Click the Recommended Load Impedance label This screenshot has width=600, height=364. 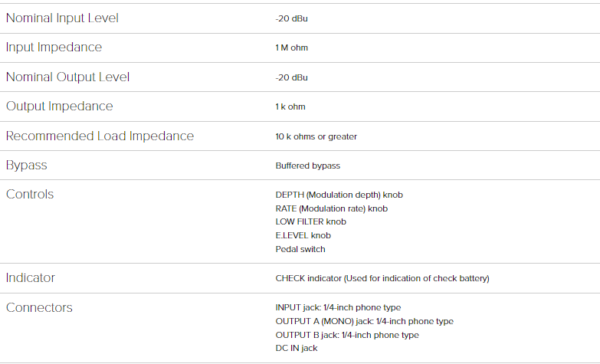100,136
